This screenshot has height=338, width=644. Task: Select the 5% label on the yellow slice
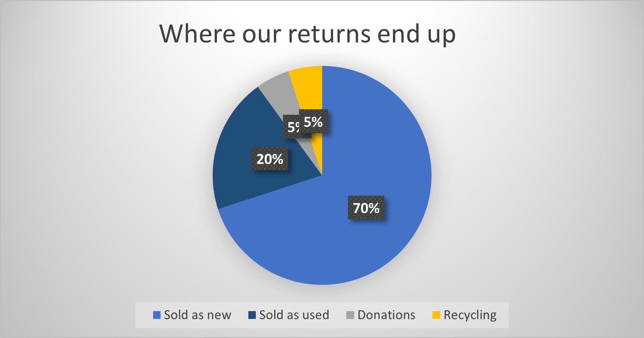tap(313, 121)
